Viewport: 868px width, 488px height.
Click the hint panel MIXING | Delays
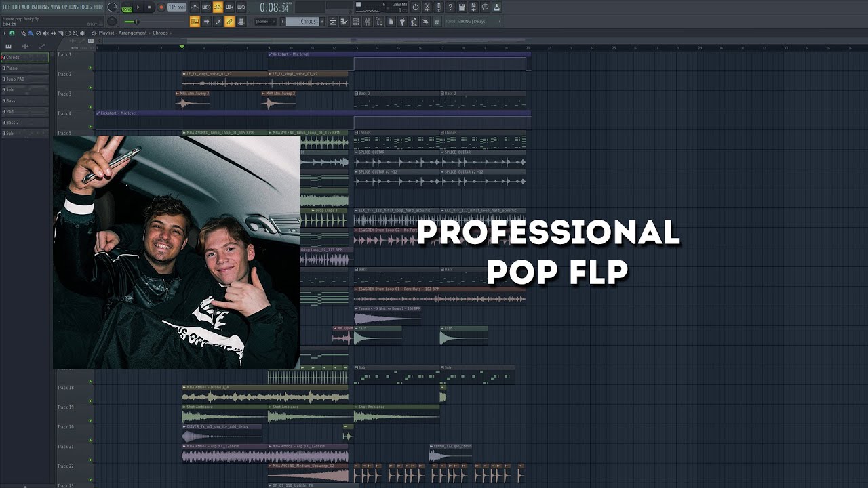(473, 22)
